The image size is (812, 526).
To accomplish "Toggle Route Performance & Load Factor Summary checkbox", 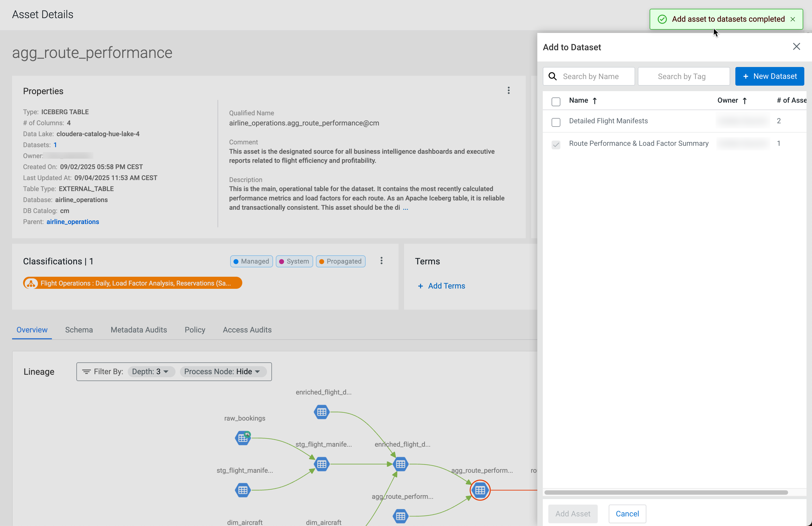I will click(x=556, y=144).
